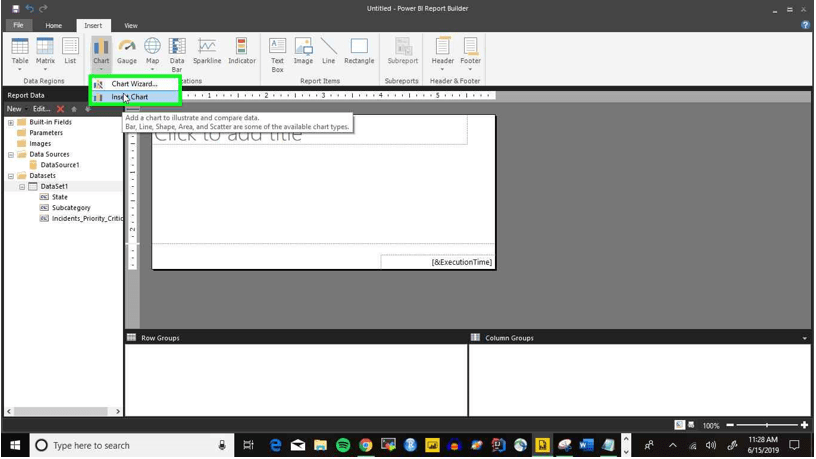Insert a Rectangle report item
This screenshot has width=816, height=459.
(359, 51)
